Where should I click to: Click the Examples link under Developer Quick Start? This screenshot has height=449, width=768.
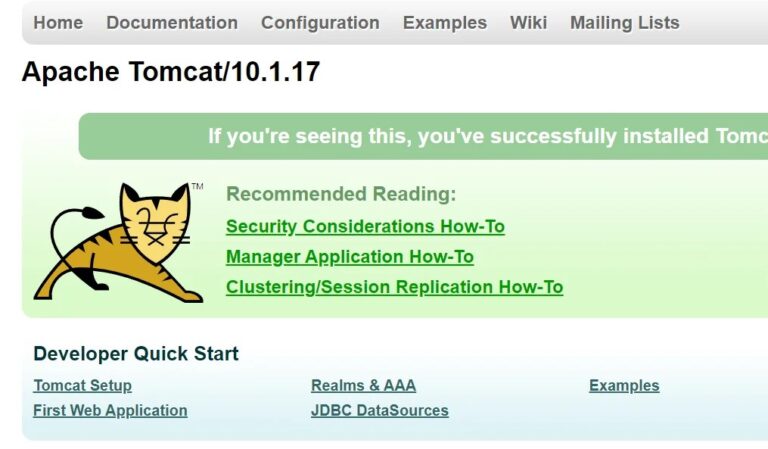coord(624,385)
